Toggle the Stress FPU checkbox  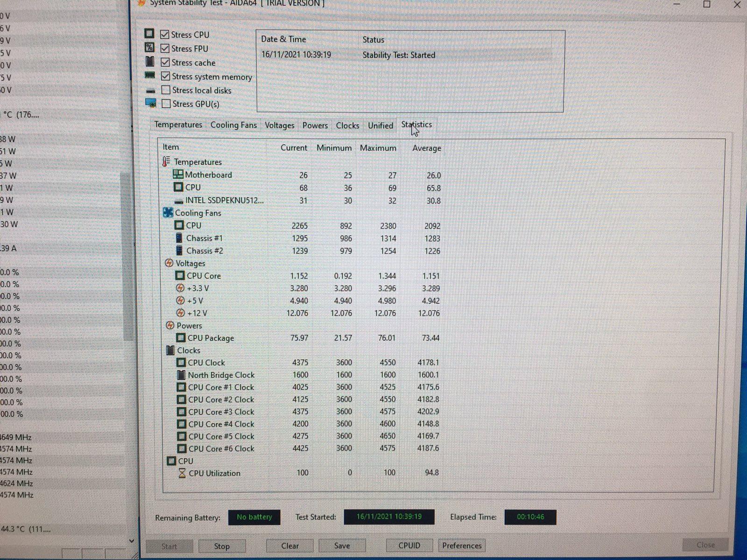(164, 49)
